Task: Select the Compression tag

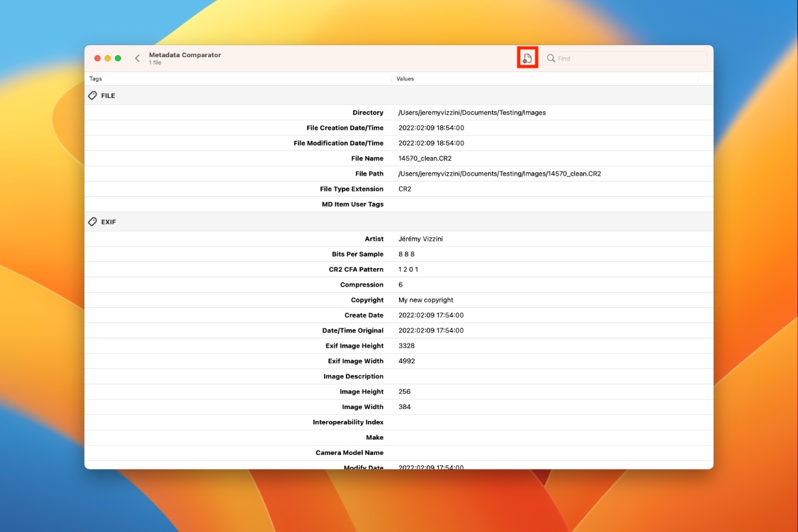Action: coord(362,285)
